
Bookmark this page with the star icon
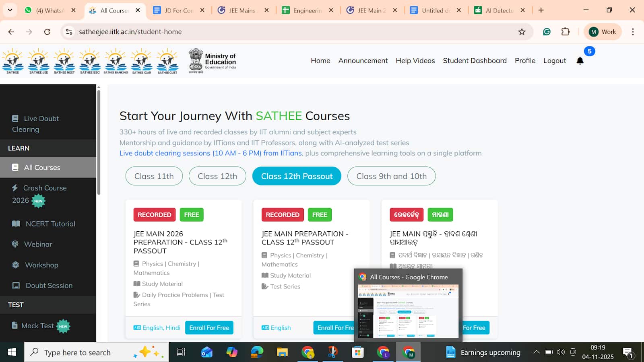point(522,32)
